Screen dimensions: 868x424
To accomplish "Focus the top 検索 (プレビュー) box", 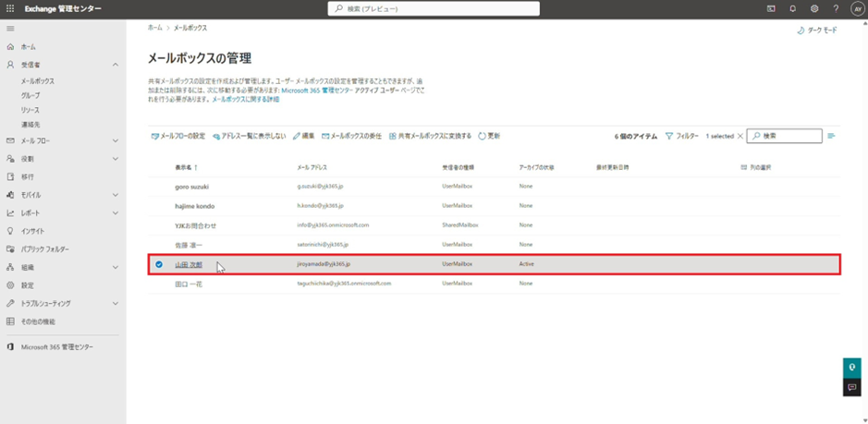I will pos(434,9).
